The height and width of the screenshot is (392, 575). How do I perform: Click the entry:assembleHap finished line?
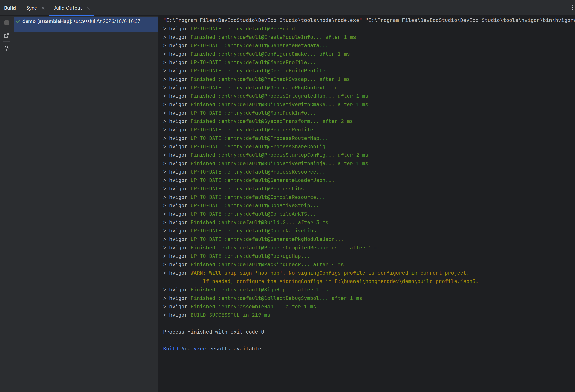pyautogui.click(x=239, y=307)
